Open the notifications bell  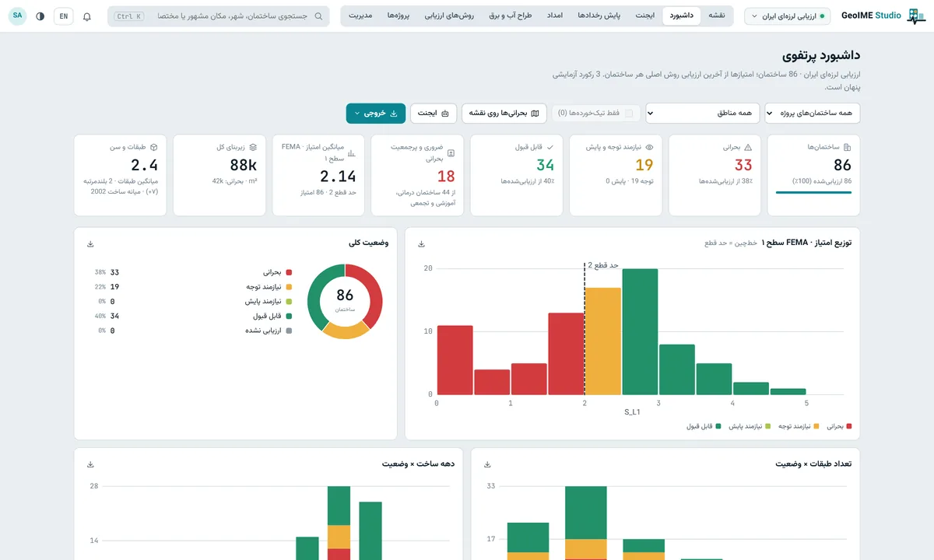click(x=86, y=16)
